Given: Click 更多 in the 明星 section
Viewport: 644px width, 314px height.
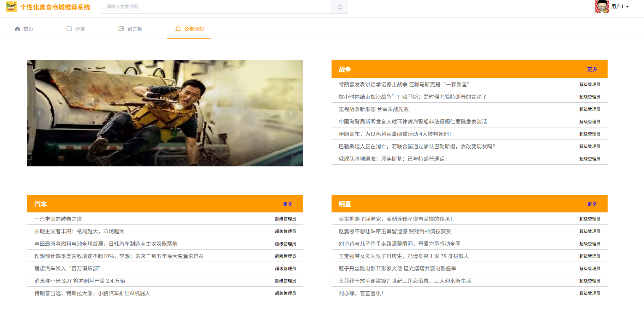Looking at the screenshot, I should [x=592, y=204].
